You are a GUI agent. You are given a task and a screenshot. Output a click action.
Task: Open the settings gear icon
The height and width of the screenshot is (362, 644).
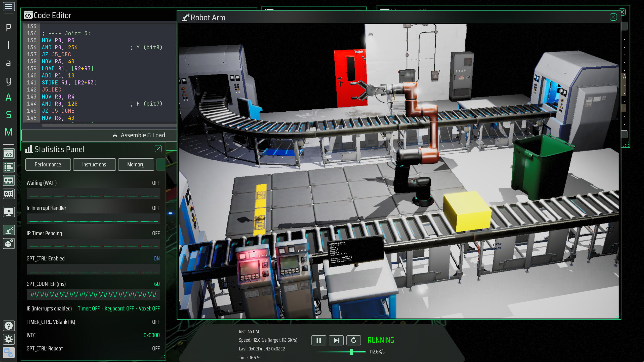pyautogui.click(x=9, y=339)
